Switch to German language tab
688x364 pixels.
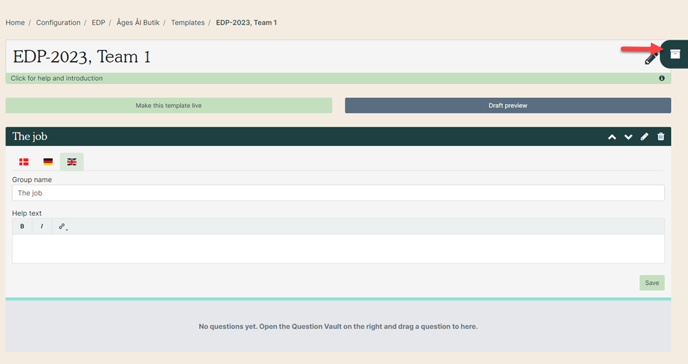point(48,162)
